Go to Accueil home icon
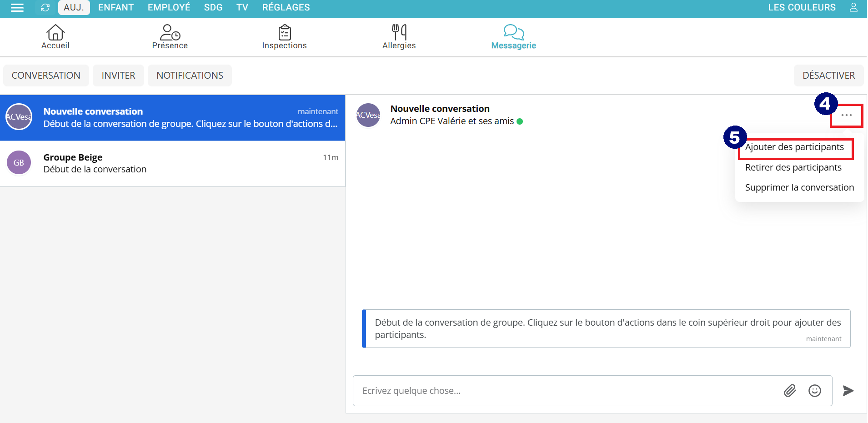 pyautogui.click(x=55, y=36)
